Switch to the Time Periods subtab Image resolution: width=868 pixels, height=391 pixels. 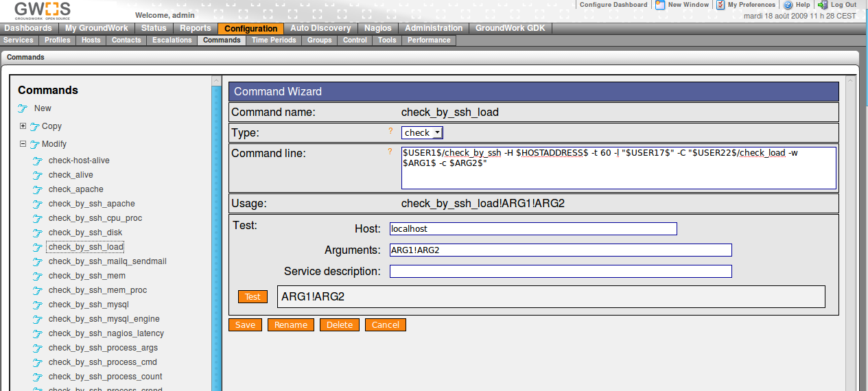point(274,40)
